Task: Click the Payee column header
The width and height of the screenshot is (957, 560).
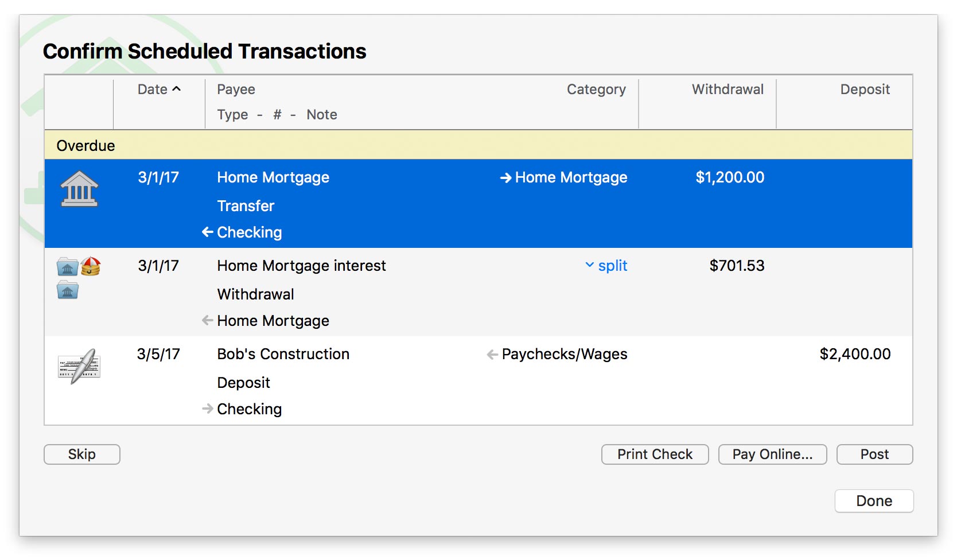Action: pos(236,90)
